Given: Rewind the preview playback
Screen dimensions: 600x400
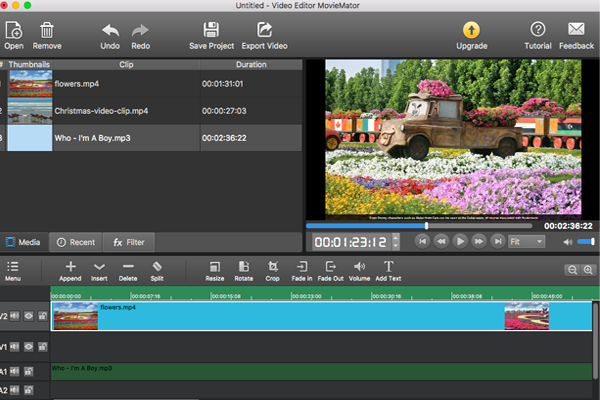Looking at the screenshot, I should (x=441, y=242).
